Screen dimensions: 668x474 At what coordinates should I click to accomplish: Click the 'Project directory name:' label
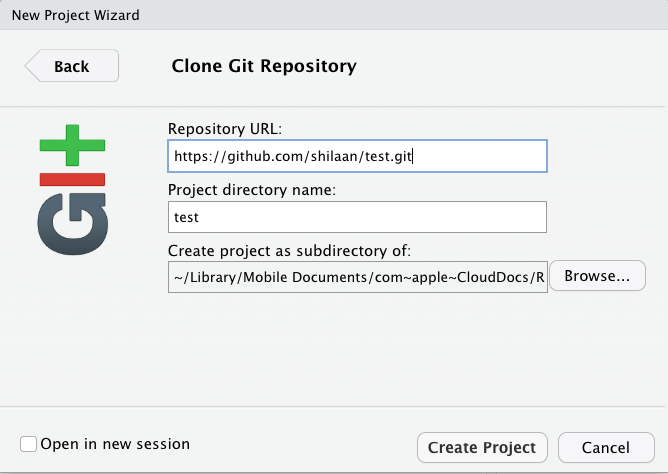(251, 190)
